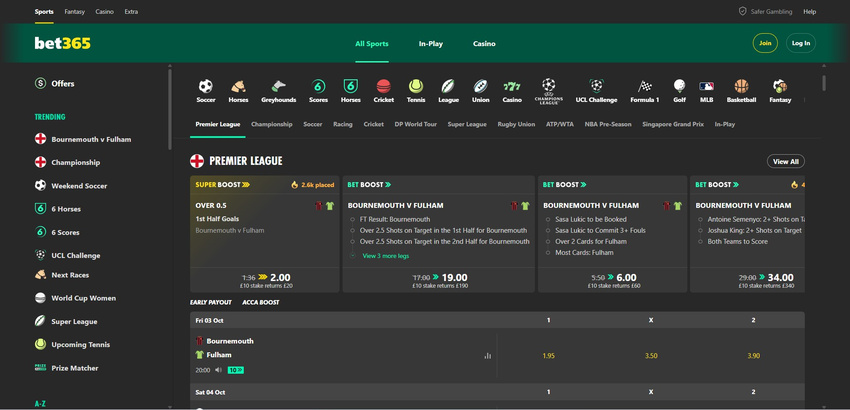Select All Sports in the header
The height and width of the screenshot is (410, 850).
pos(372,43)
